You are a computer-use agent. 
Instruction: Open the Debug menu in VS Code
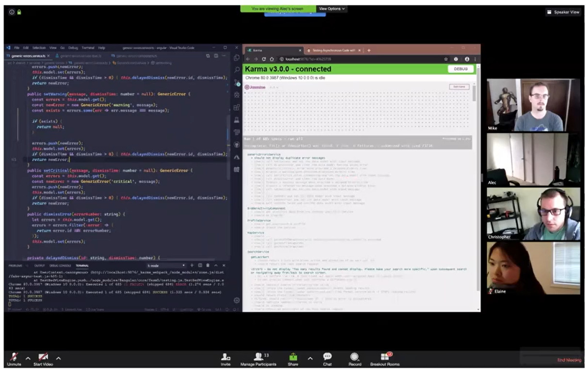coord(73,48)
